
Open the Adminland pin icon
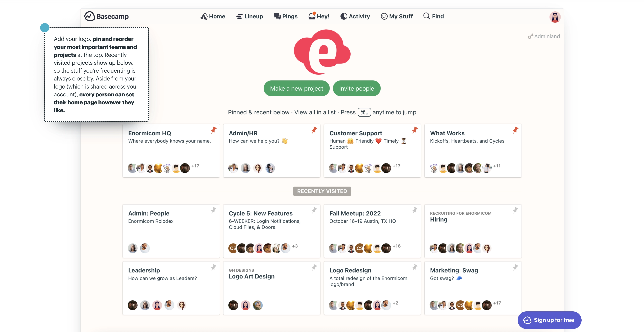[x=530, y=36]
